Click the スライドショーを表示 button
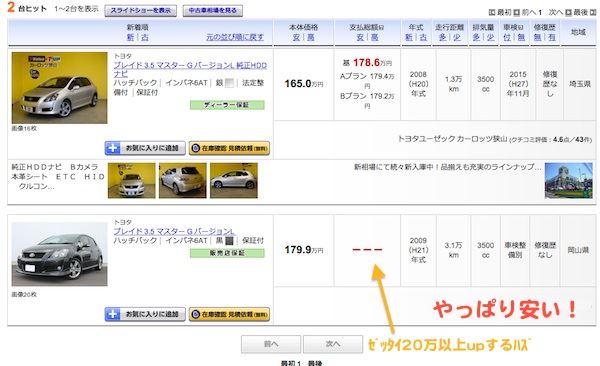This screenshot has width=600, height=366. (x=140, y=11)
